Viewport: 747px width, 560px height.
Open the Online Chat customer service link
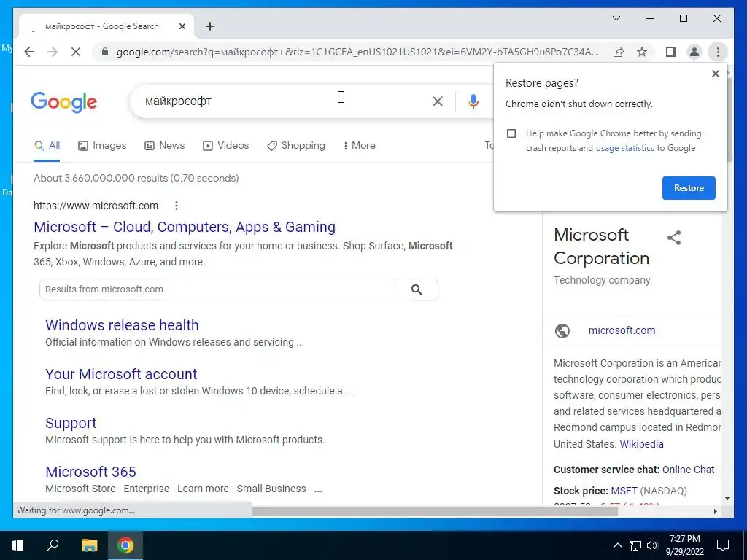click(688, 470)
